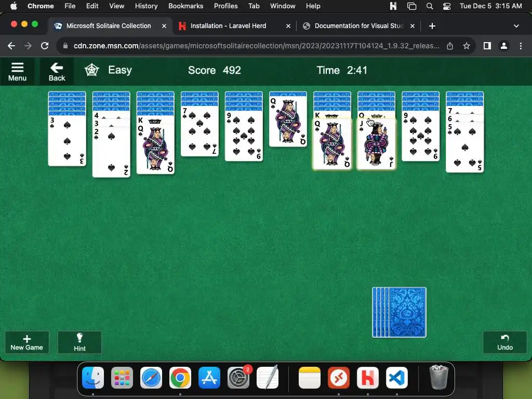This screenshot has height=399, width=532.
Task: Bookmark this page with the star
Action: (x=467, y=46)
